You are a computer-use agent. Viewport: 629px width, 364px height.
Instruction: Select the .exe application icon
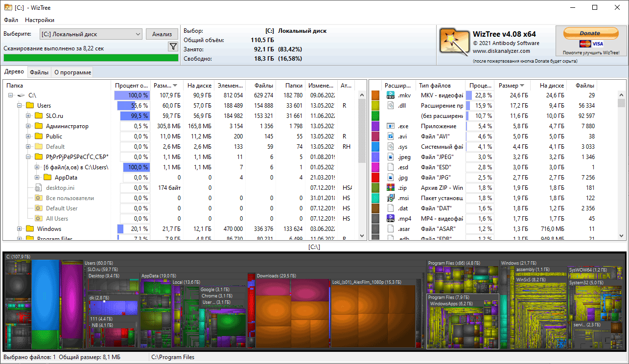(x=391, y=126)
